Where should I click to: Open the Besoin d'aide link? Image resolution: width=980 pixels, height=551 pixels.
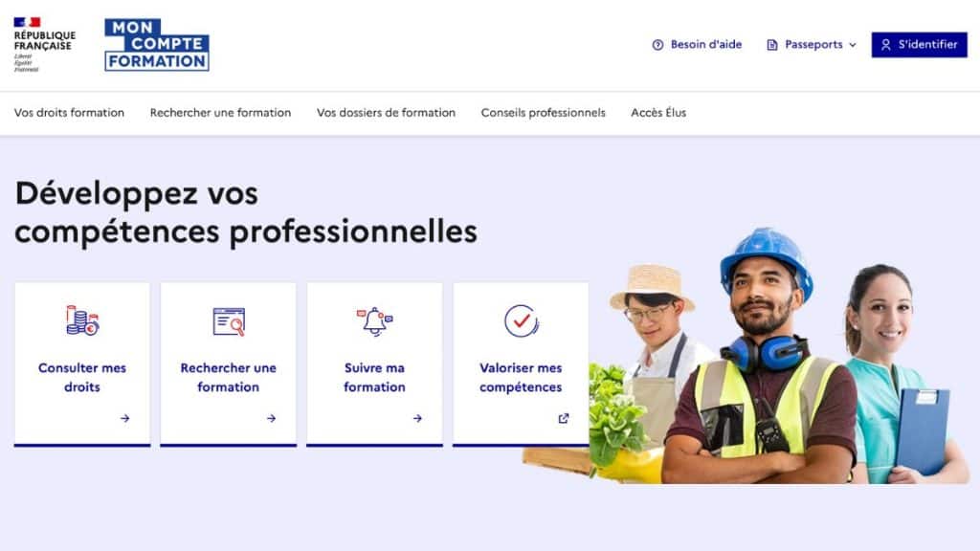coord(697,45)
